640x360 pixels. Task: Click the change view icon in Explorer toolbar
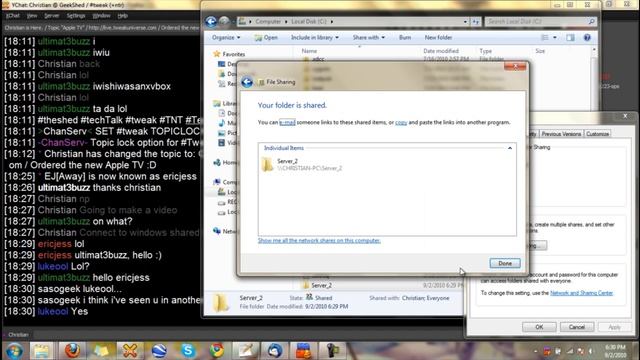click(544, 38)
